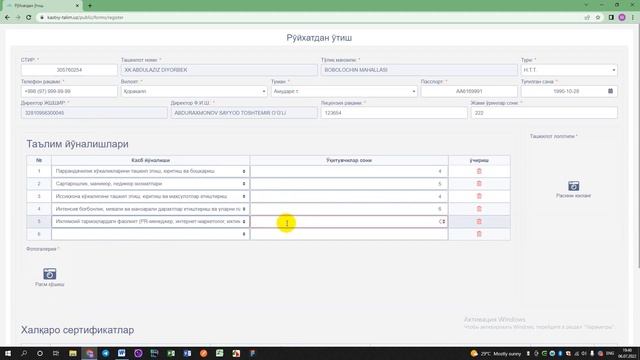
Task: Delete row 3 with its trash icon
Action: point(479,196)
